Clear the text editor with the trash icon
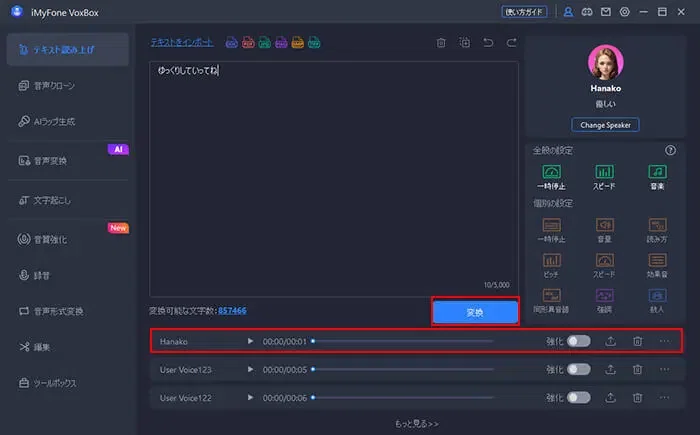 [x=441, y=43]
